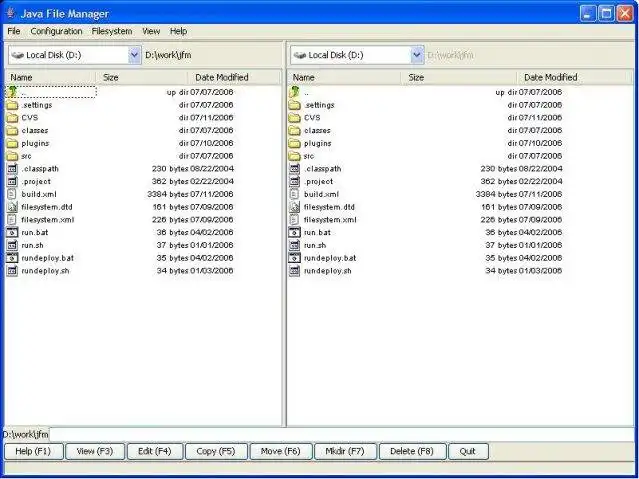Viewport: 639px width, 479px height.
Task: Select rundeploy.bat file name in left pane
Action: click(x=48, y=258)
